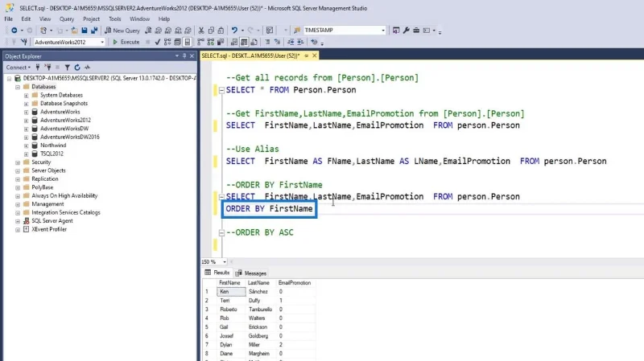Cut selection with the scissors icon
Screen dimensions: 644x361
(201, 31)
